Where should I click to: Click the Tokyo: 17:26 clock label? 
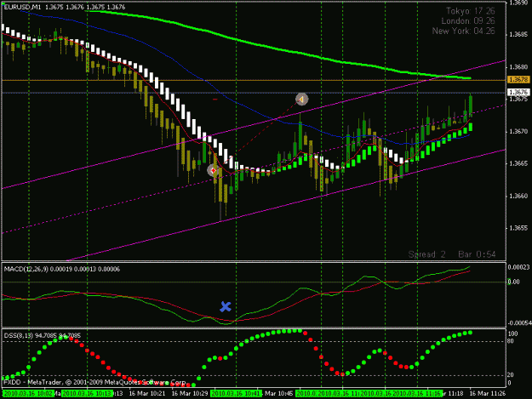(470, 11)
